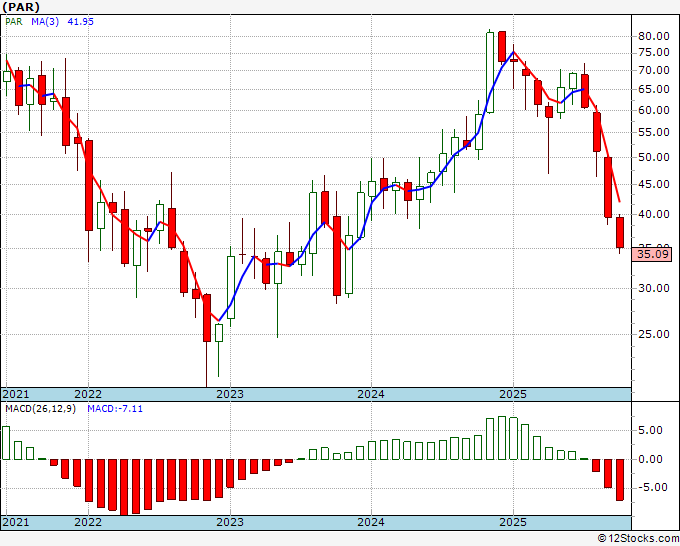The image size is (680, 546).
Task: Click the 60.00 price axis label
Action: [654, 110]
